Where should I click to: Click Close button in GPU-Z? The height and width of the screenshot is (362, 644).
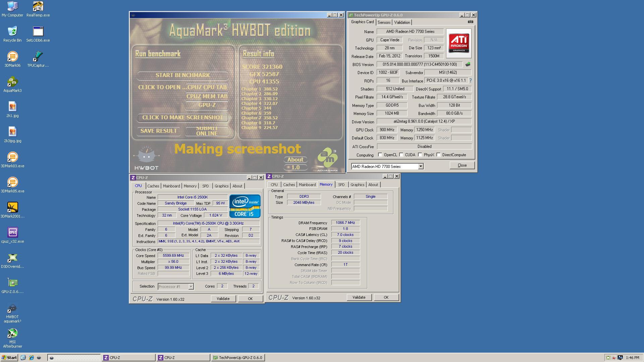(x=462, y=165)
